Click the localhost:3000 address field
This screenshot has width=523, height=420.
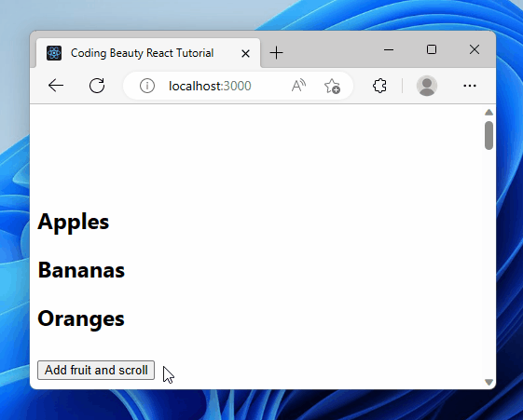pos(210,86)
